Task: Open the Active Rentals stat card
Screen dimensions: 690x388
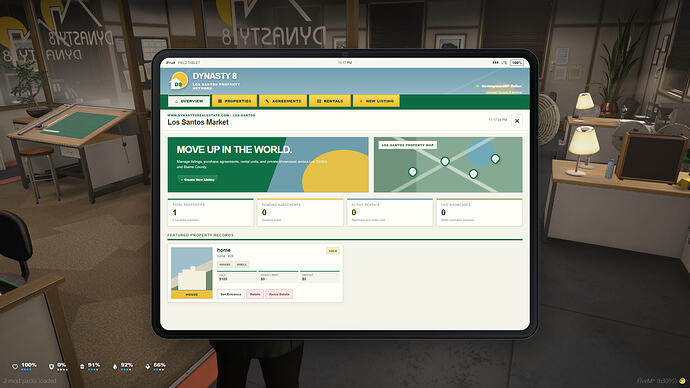Action: pyautogui.click(x=390, y=212)
